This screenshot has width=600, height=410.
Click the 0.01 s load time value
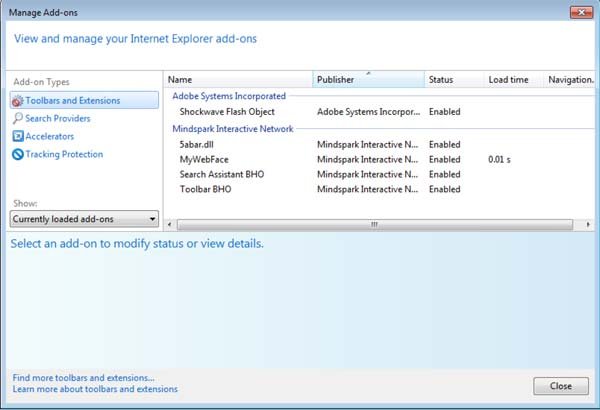pyautogui.click(x=499, y=160)
